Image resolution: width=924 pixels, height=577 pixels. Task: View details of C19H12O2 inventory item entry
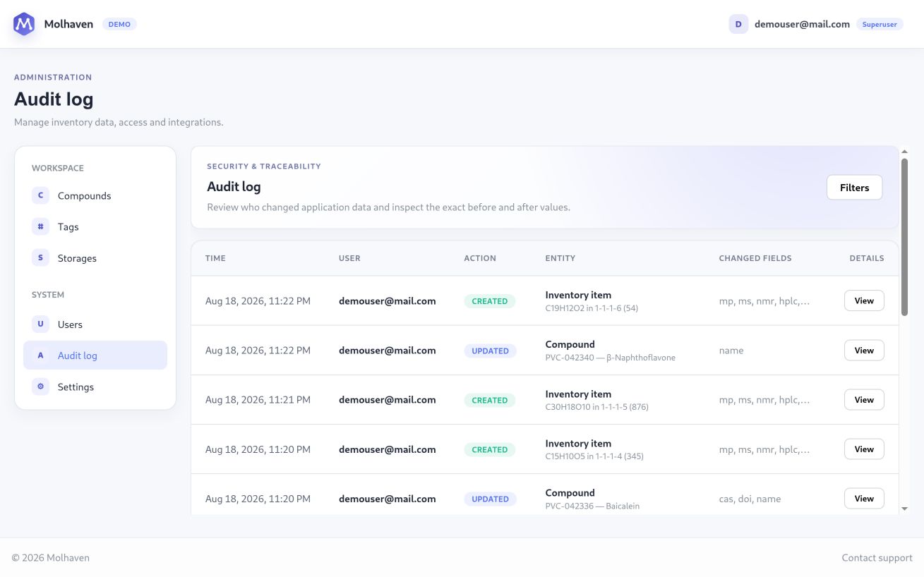pos(864,300)
